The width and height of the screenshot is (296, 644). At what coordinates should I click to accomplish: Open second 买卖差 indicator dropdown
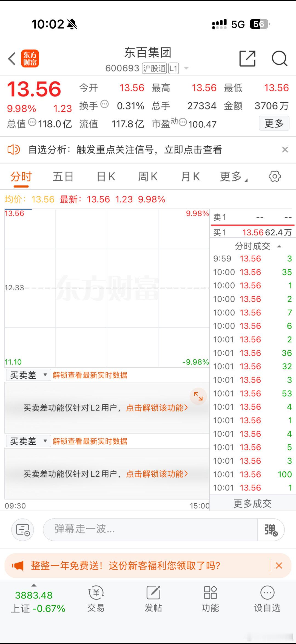(x=29, y=441)
